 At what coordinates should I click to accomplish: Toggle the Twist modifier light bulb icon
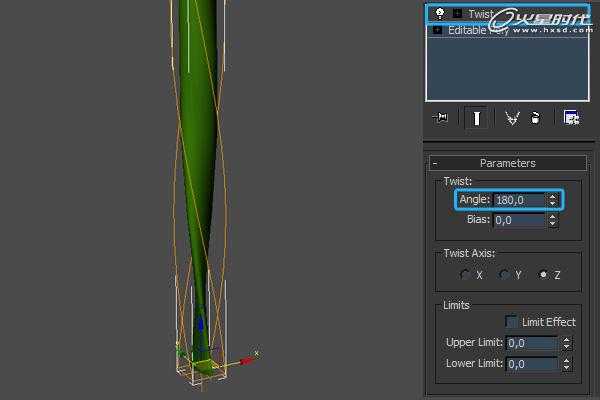(x=440, y=14)
